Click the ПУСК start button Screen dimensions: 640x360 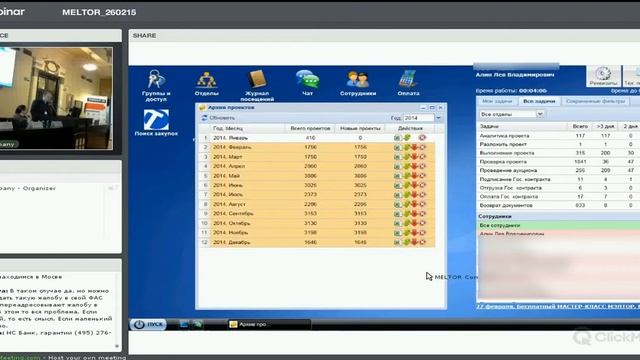point(149,324)
